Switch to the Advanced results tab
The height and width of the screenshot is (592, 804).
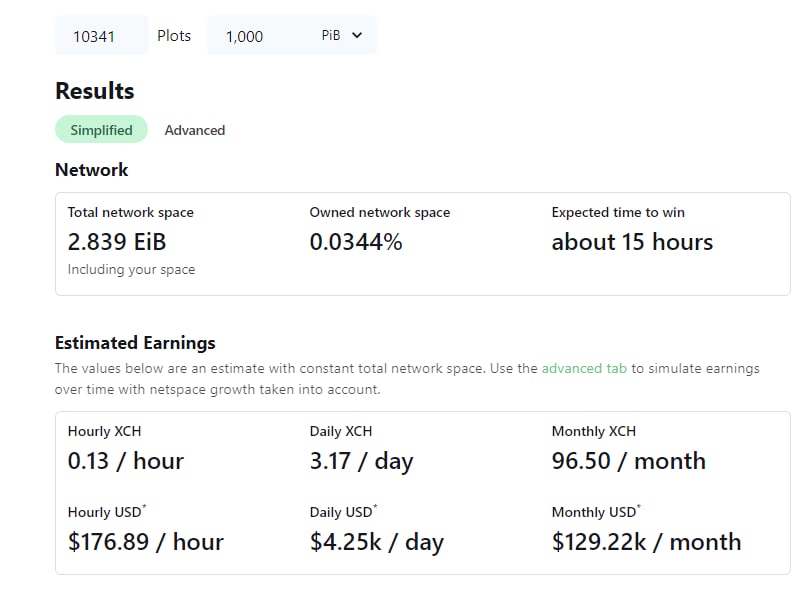click(195, 130)
